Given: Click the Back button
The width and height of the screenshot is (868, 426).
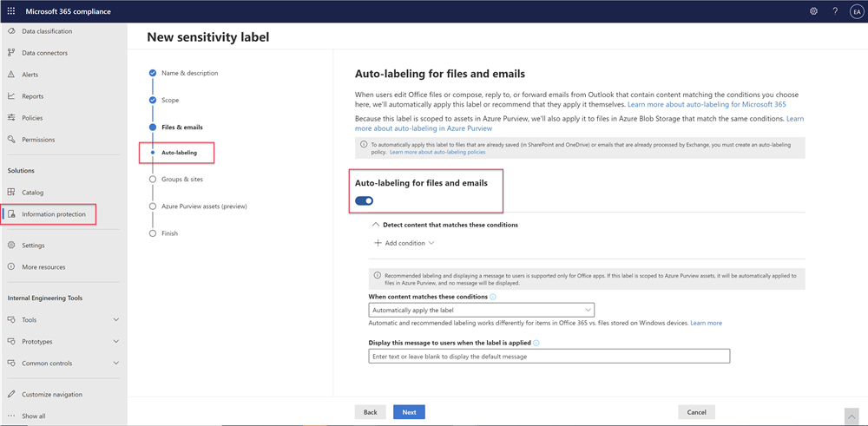Looking at the screenshot, I should 371,412.
